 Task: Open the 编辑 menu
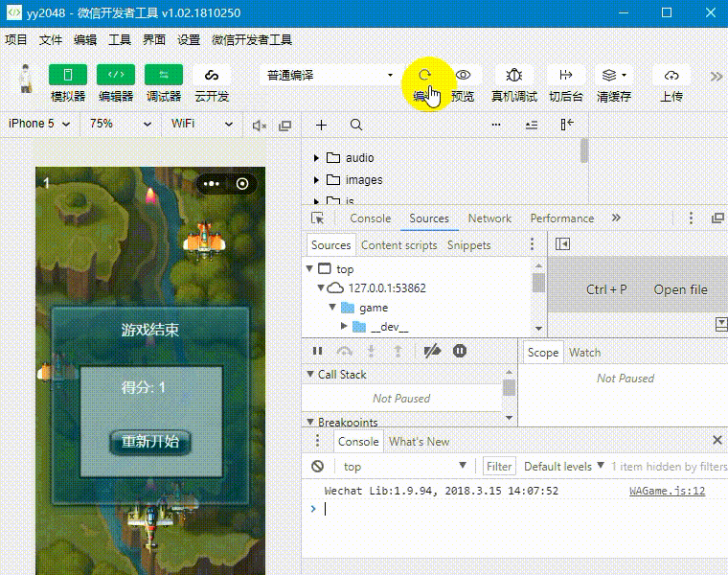[x=85, y=40]
